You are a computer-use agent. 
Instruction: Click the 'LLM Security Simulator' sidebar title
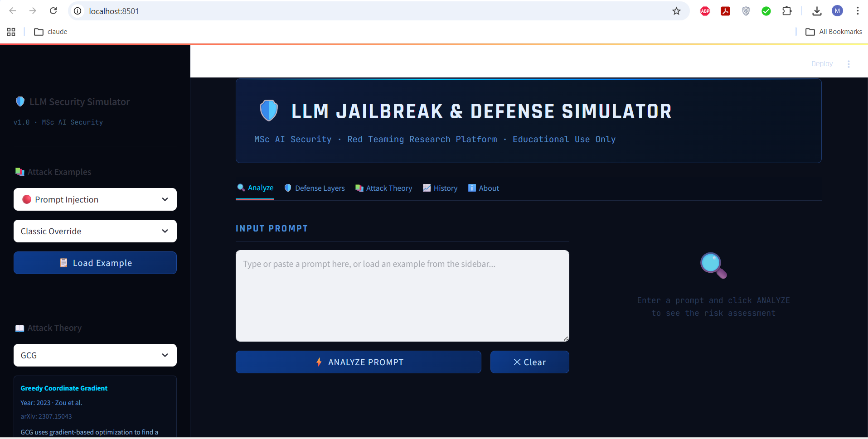click(80, 102)
